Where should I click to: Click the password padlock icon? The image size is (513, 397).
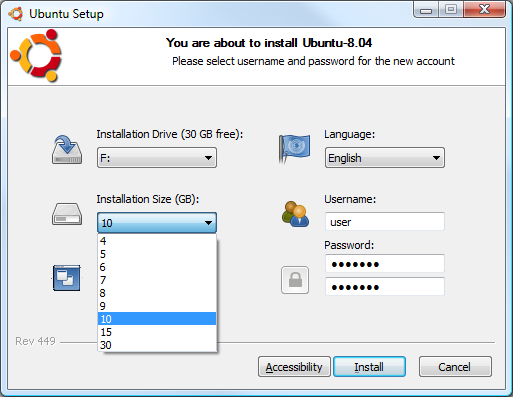295,280
